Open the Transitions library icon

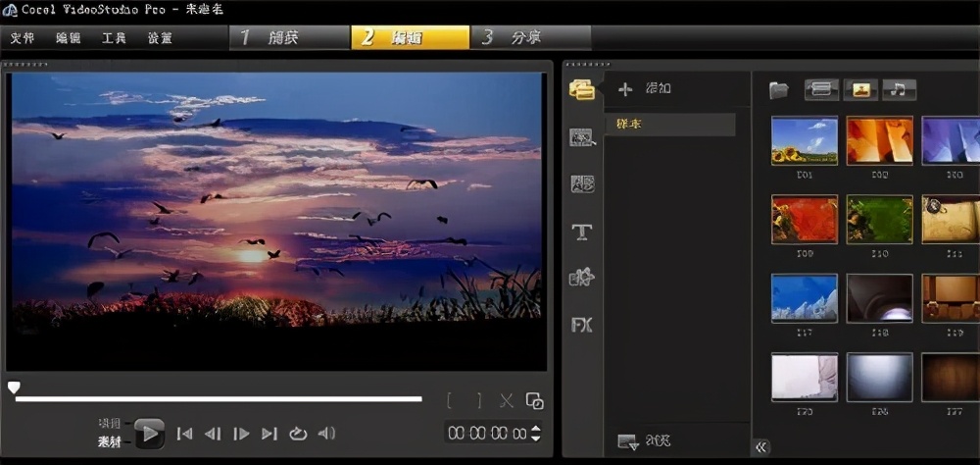582,137
